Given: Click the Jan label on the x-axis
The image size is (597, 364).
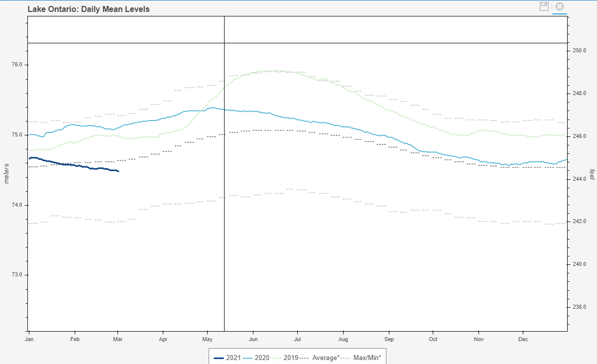Looking at the screenshot, I should coord(29,339).
